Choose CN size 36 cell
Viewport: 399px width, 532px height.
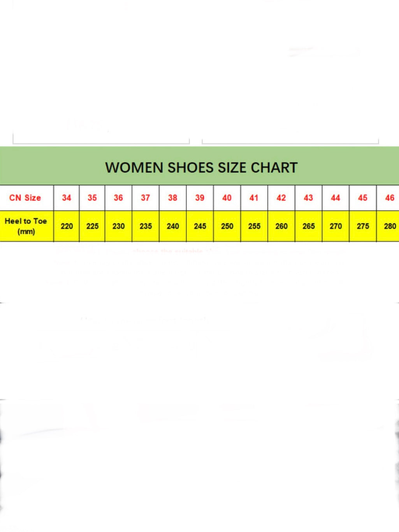118,198
